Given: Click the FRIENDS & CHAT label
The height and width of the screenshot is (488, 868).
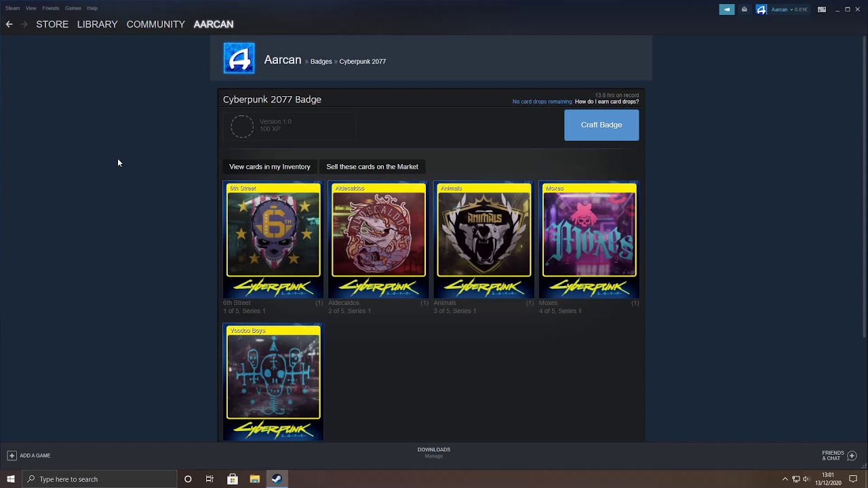Looking at the screenshot, I should [833, 455].
